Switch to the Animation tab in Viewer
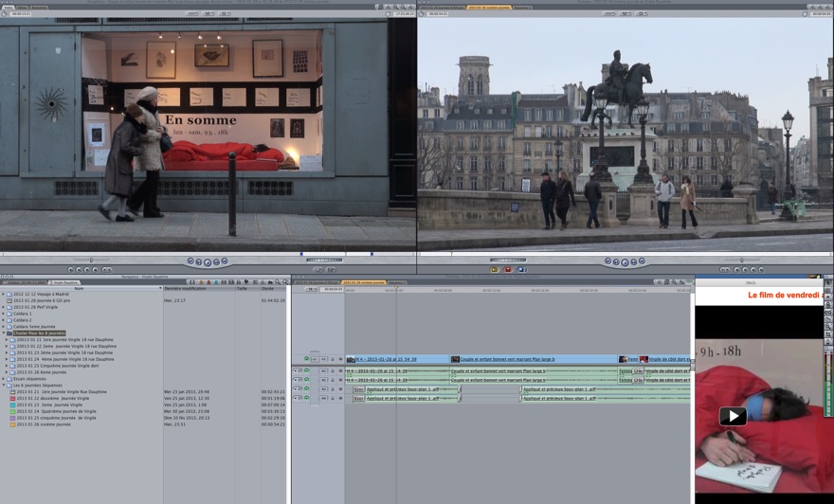Viewport: 834px width, 504px height. coord(40,8)
